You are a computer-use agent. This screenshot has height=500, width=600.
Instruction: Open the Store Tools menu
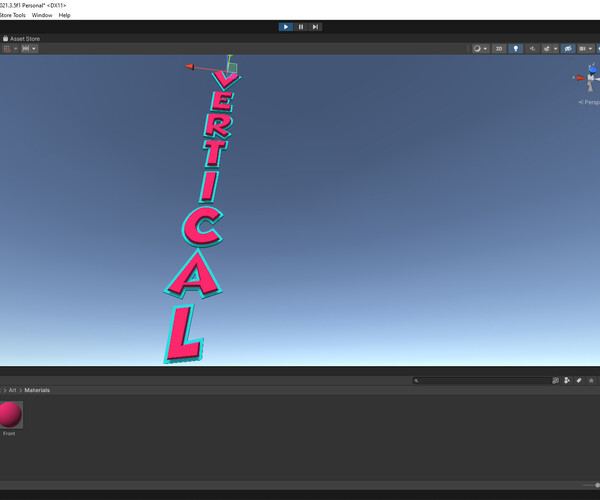tap(13, 15)
